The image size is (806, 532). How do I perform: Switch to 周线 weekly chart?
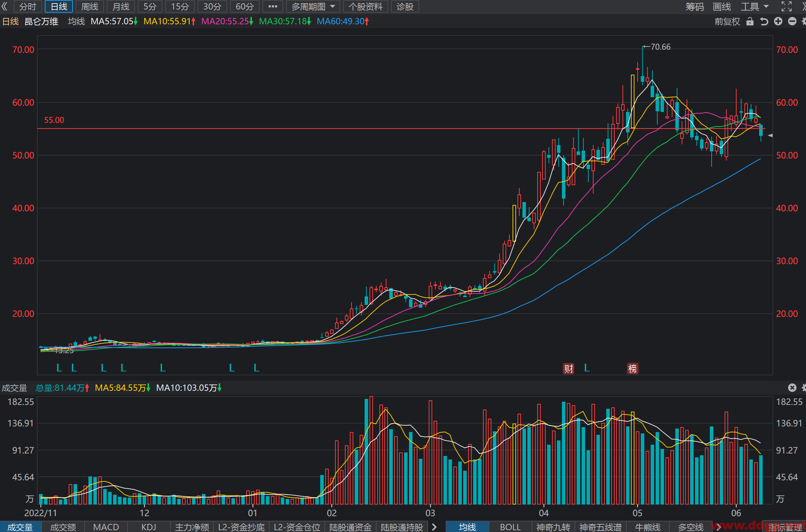coord(89,6)
